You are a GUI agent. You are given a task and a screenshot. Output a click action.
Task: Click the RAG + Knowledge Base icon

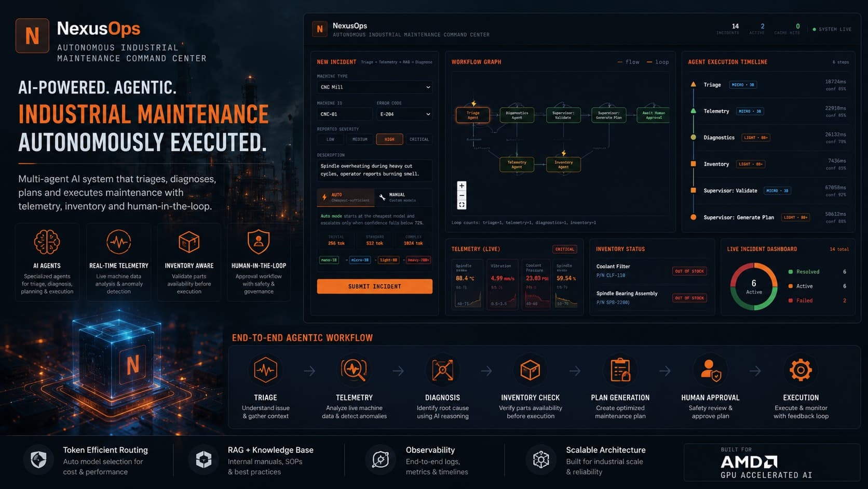click(204, 460)
